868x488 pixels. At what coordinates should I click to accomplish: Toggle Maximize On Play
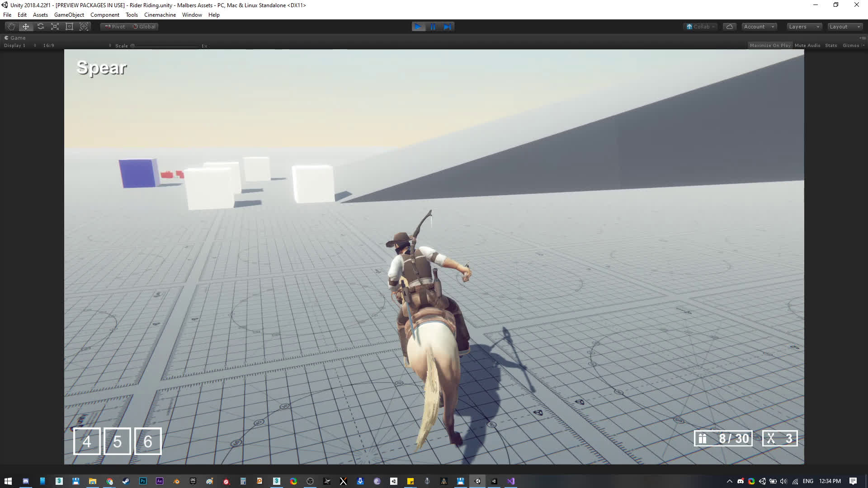pyautogui.click(x=770, y=46)
